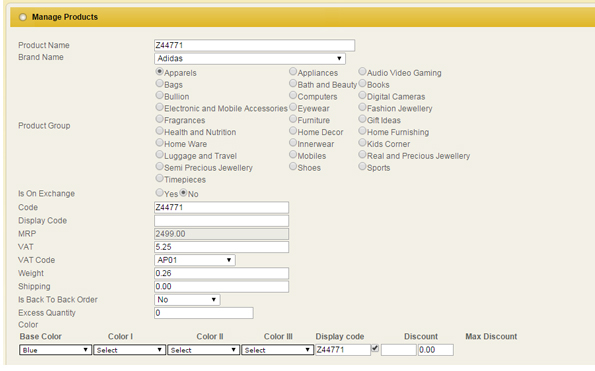Select the Mobiles product group
This screenshot has height=371, width=595.
pos(293,154)
